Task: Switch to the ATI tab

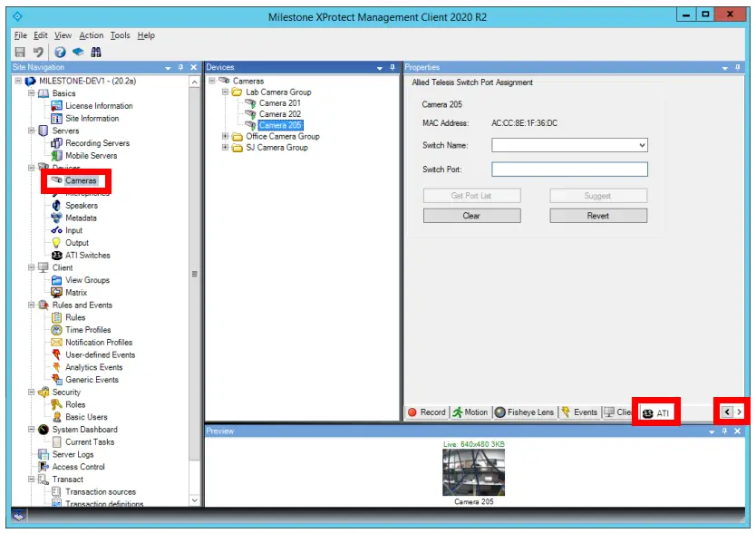Action: tap(655, 413)
